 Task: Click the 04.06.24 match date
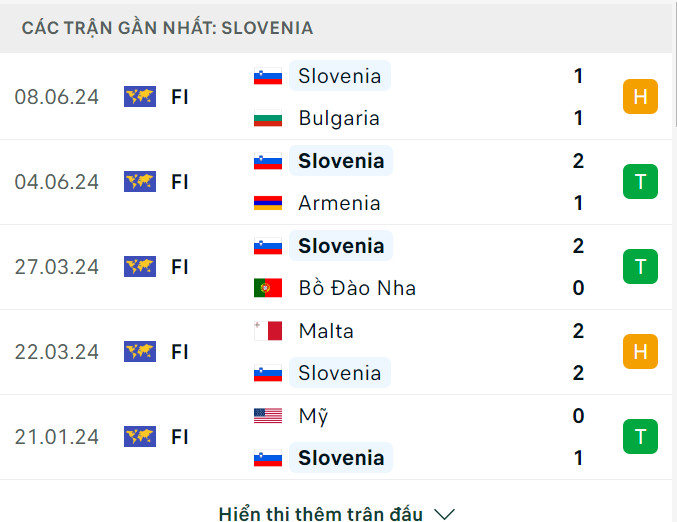click(57, 182)
